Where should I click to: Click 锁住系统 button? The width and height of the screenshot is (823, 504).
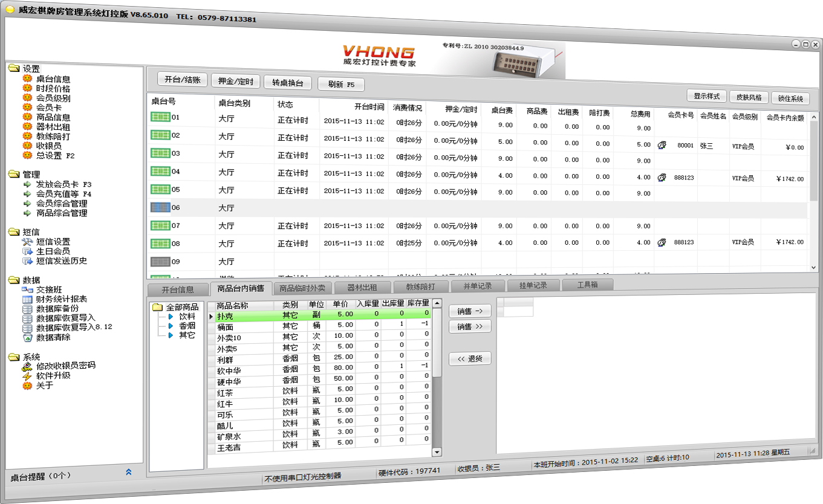point(790,99)
